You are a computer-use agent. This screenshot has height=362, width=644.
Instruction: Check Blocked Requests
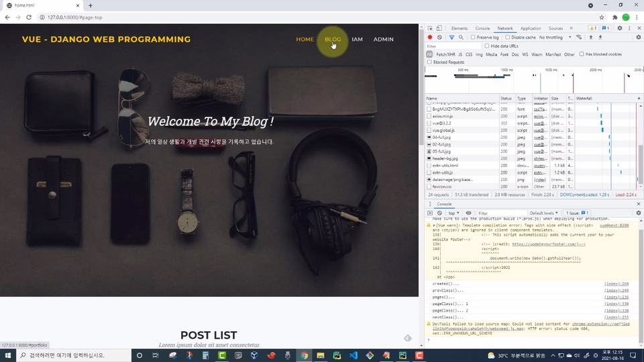click(429, 62)
